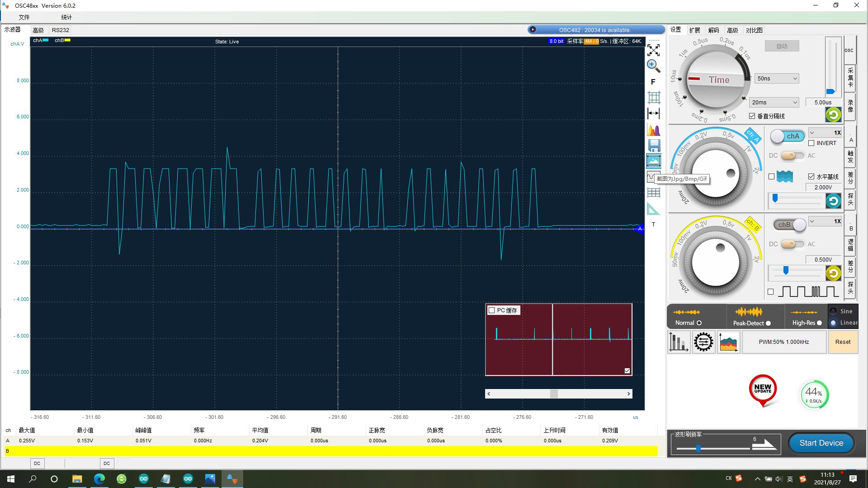This screenshot has width=868, height=488.
Task: Enable the INVERT checkbox for channel A
Action: coord(811,143)
